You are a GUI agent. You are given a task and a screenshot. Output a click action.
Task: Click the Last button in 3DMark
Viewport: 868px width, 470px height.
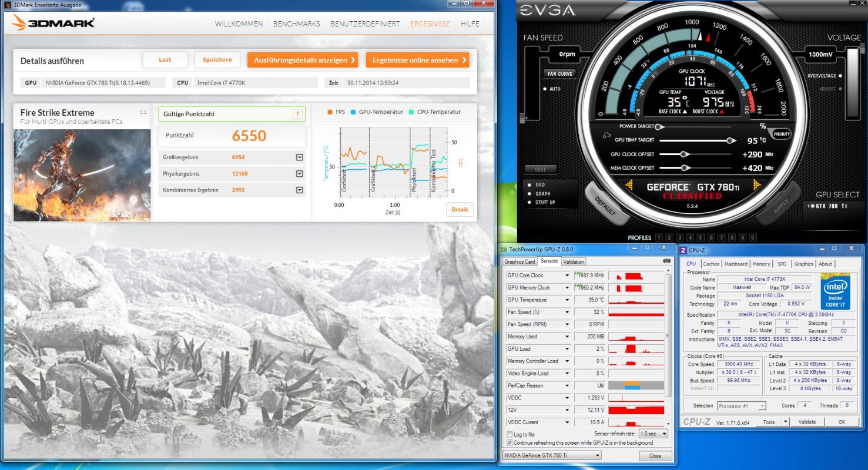(165, 60)
